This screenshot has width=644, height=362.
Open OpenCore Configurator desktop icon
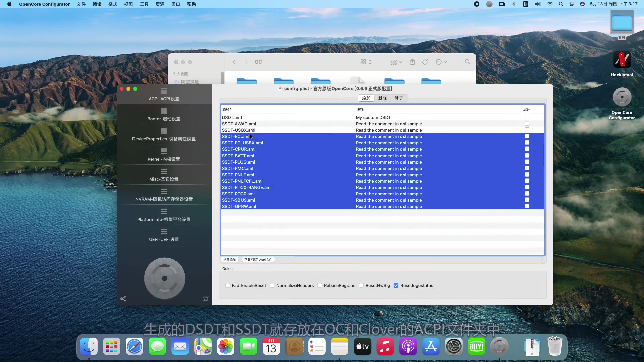tap(622, 103)
